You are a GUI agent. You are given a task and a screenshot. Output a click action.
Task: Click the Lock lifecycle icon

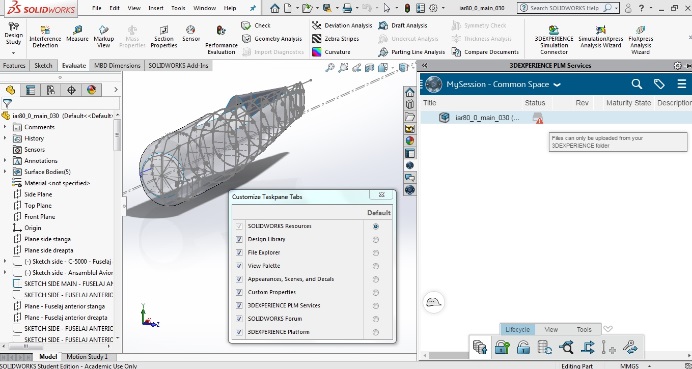tap(502, 347)
